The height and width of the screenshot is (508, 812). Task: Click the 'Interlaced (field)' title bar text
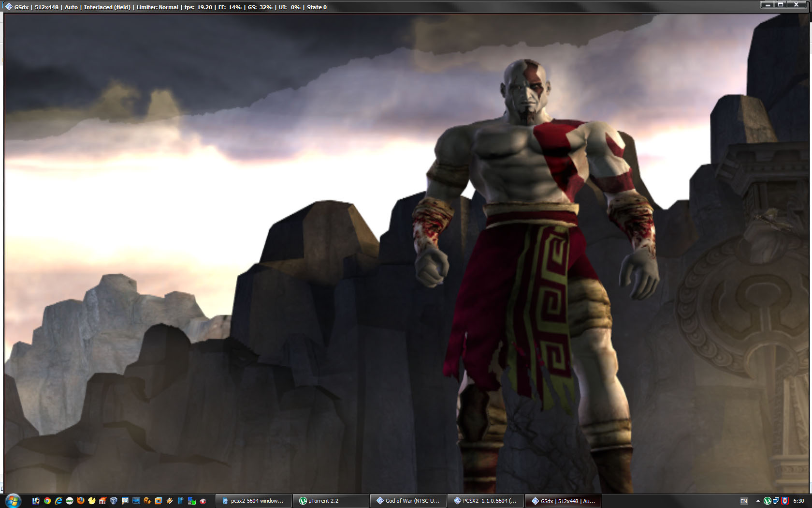[107, 7]
